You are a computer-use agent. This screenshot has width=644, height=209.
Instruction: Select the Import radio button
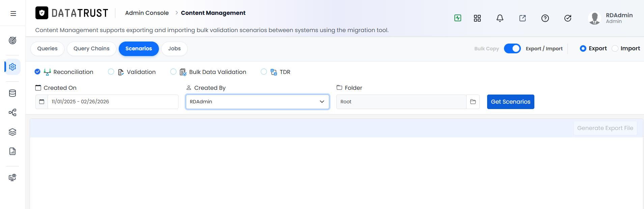tap(615, 49)
